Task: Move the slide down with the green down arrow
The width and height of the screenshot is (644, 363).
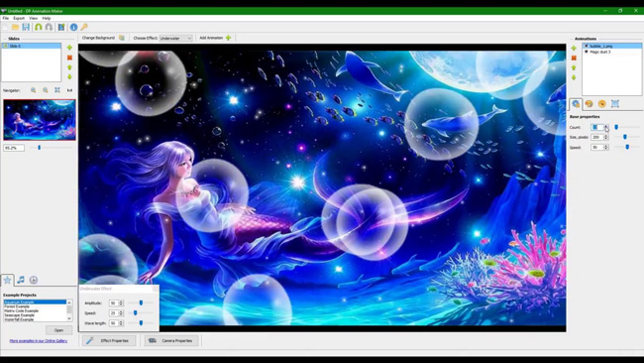Action: (69, 77)
